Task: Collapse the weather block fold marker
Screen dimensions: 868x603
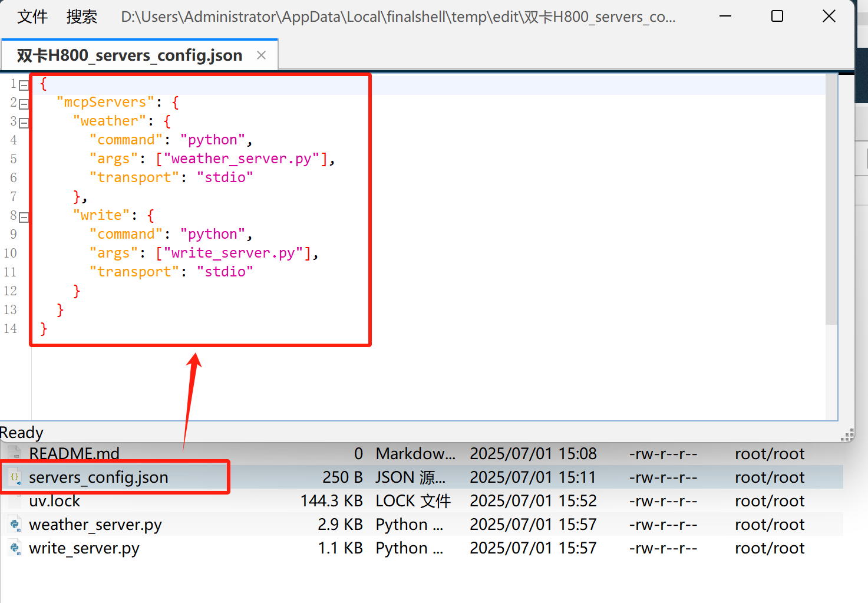Action: click(x=24, y=123)
